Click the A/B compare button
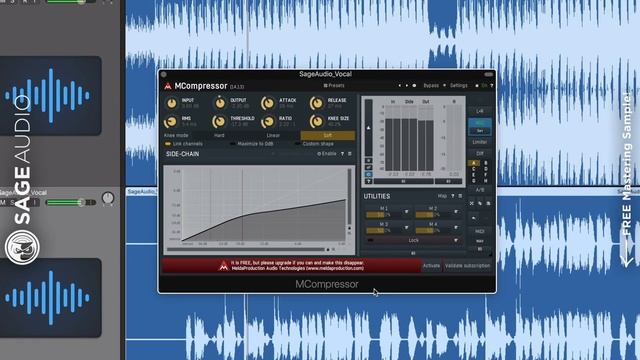 [480, 190]
